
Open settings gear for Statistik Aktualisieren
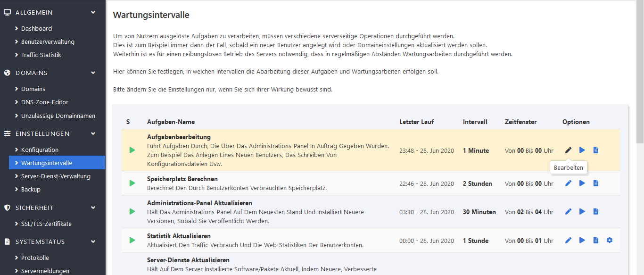[610, 240]
